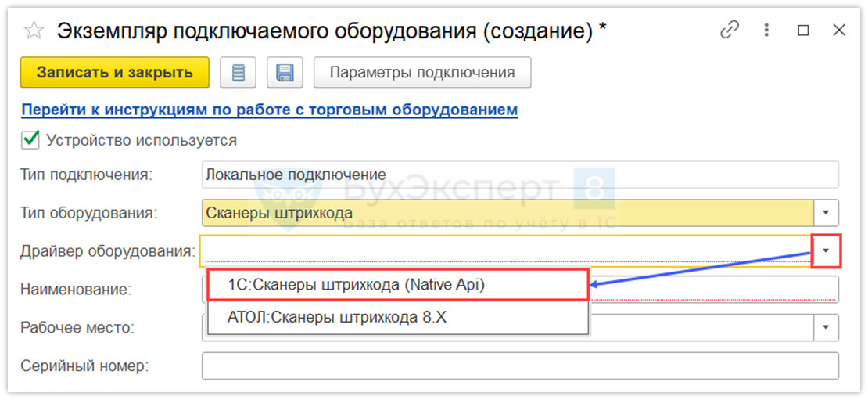Image resolution: width=868 pixels, height=400 pixels.
Task: Click 'Записать и закрыть' button
Action: click(x=115, y=73)
